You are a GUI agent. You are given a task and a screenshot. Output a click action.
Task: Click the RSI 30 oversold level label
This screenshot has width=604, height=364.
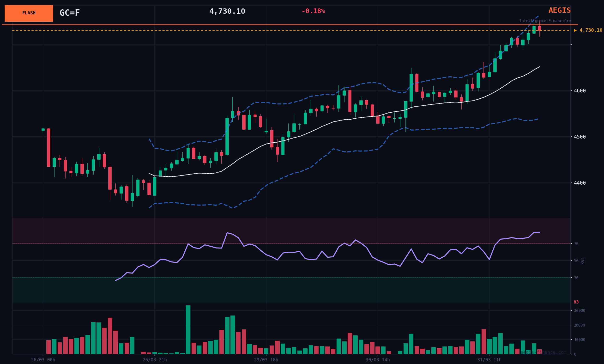576,278
